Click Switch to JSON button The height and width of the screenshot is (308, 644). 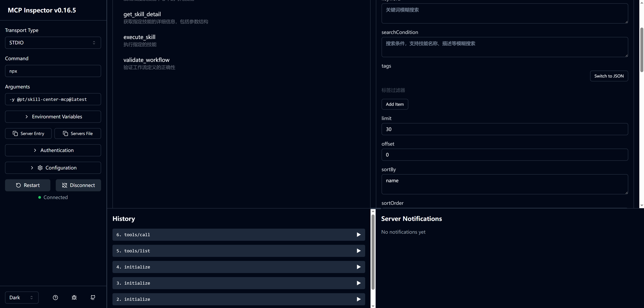[609, 76]
